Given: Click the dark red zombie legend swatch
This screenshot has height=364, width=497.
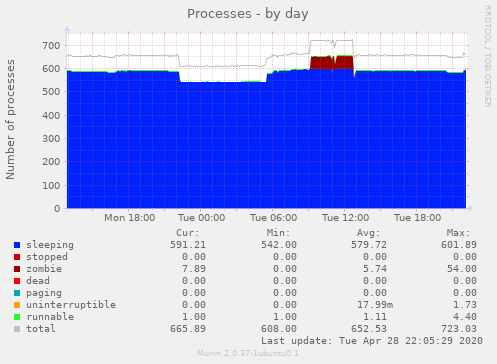Looking at the screenshot, I should pyautogui.click(x=17, y=269).
